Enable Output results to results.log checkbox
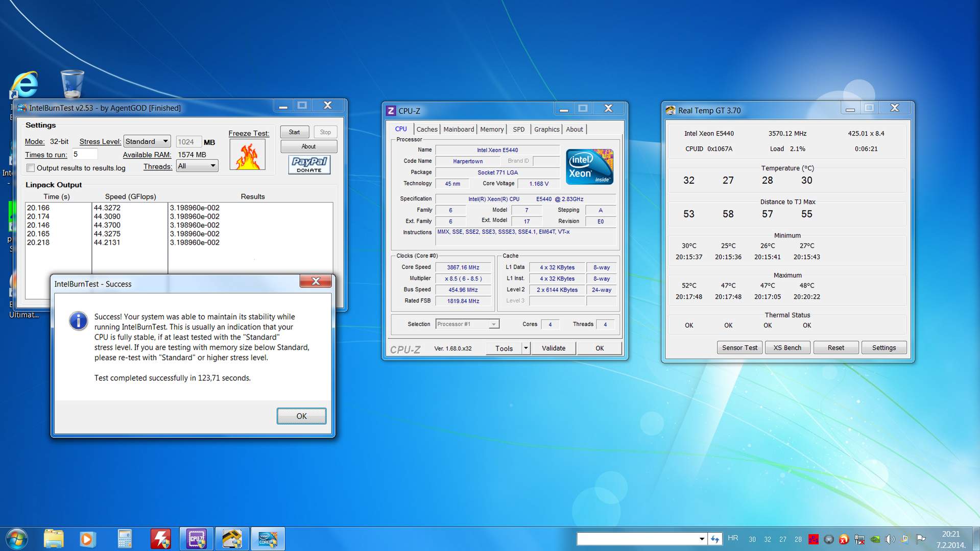The height and width of the screenshot is (551, 980). pyautogui.click(x=31, y=168)
